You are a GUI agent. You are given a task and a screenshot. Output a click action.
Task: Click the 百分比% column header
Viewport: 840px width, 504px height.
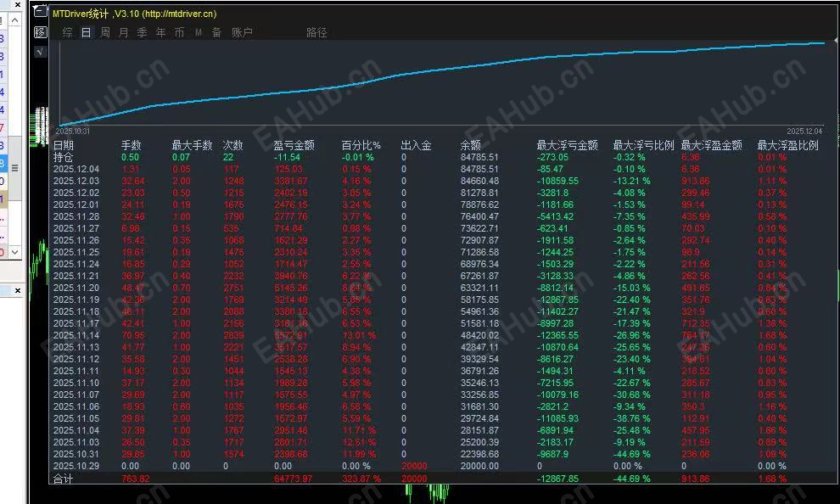coord(361,145)
